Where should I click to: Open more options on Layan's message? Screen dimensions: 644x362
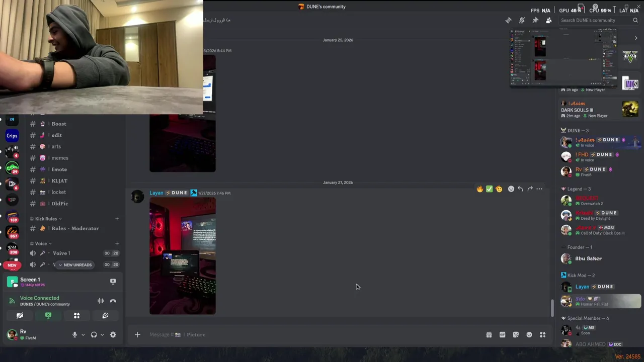click(x=539, y=189)
